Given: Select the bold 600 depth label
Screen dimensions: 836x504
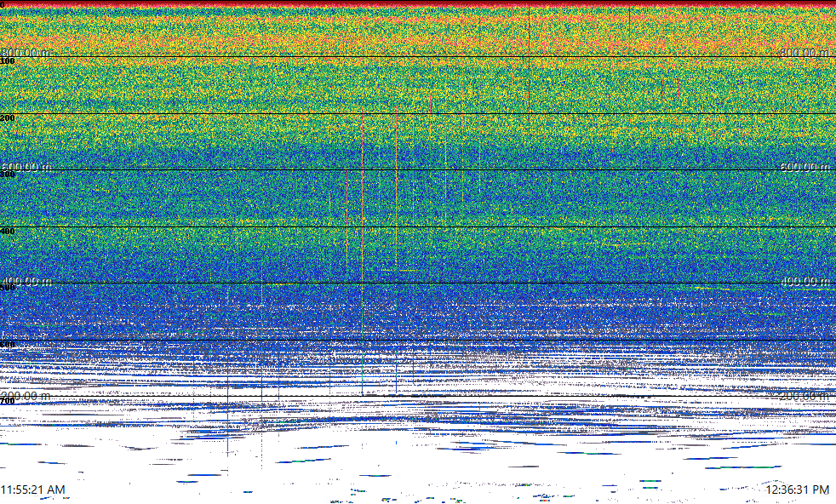Looking at the screenshot, I should (x=8, y=345).
